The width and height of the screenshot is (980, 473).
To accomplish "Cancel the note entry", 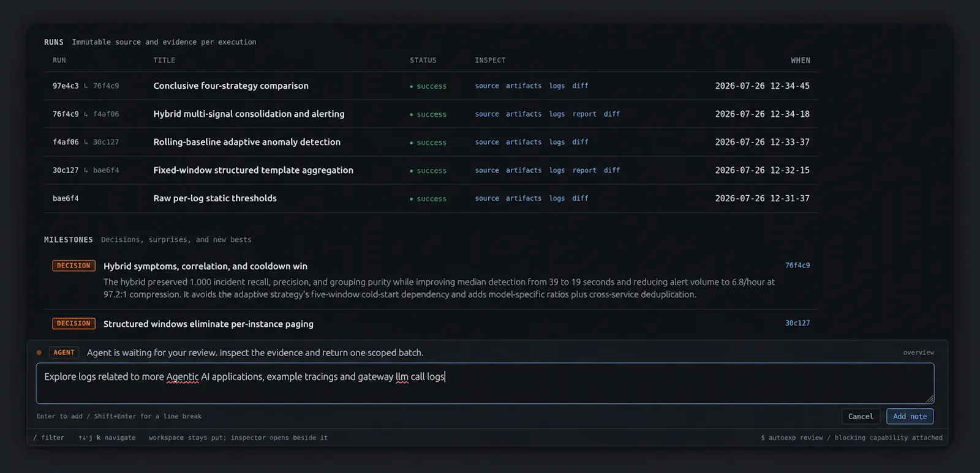I will (861, 416).
